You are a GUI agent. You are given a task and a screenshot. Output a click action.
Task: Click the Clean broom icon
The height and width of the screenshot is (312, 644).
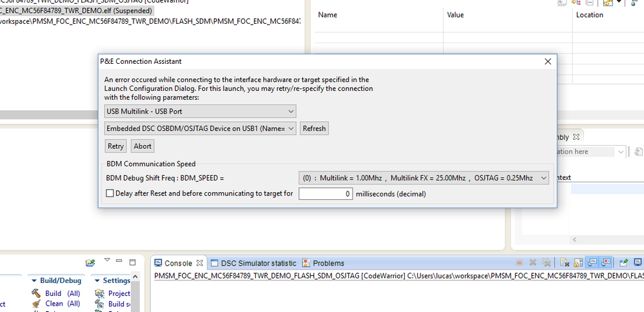(36, 304)
